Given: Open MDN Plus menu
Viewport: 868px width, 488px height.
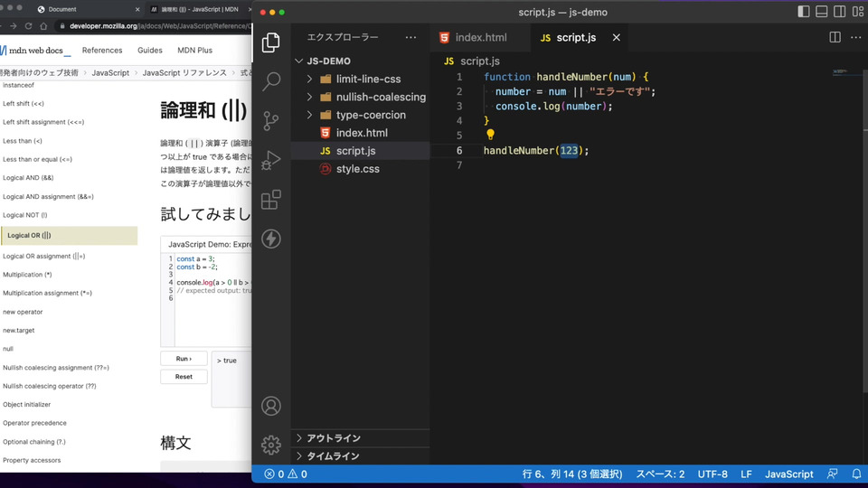Looking at the screenshot, I should click(195, 51).
